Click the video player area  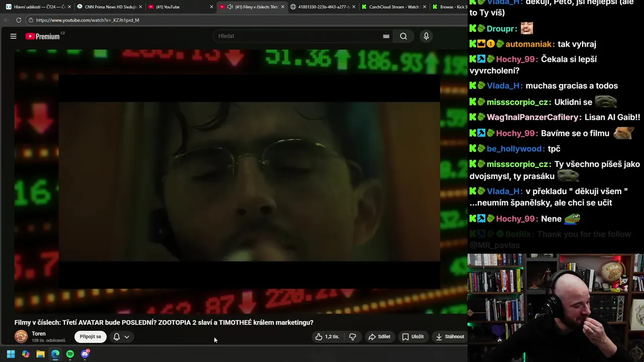click(240, 181)
